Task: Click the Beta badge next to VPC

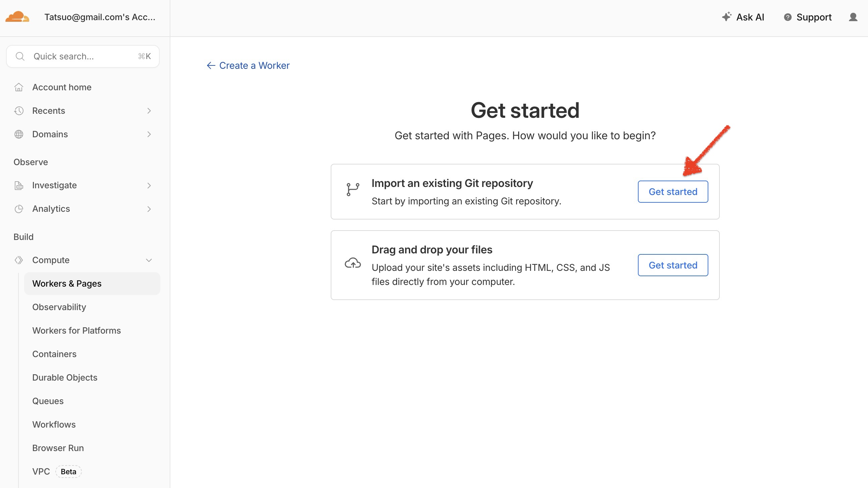Action: coord(68,472)
